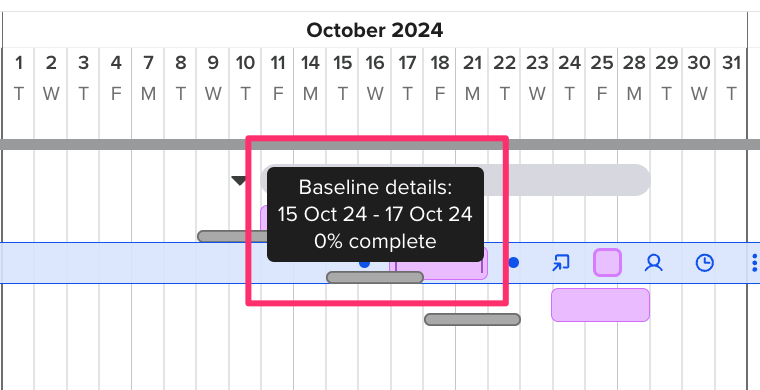Click the Baseline details tooltip
The image size is (760, 390).
pyautogui.click(x=375, y=214)
